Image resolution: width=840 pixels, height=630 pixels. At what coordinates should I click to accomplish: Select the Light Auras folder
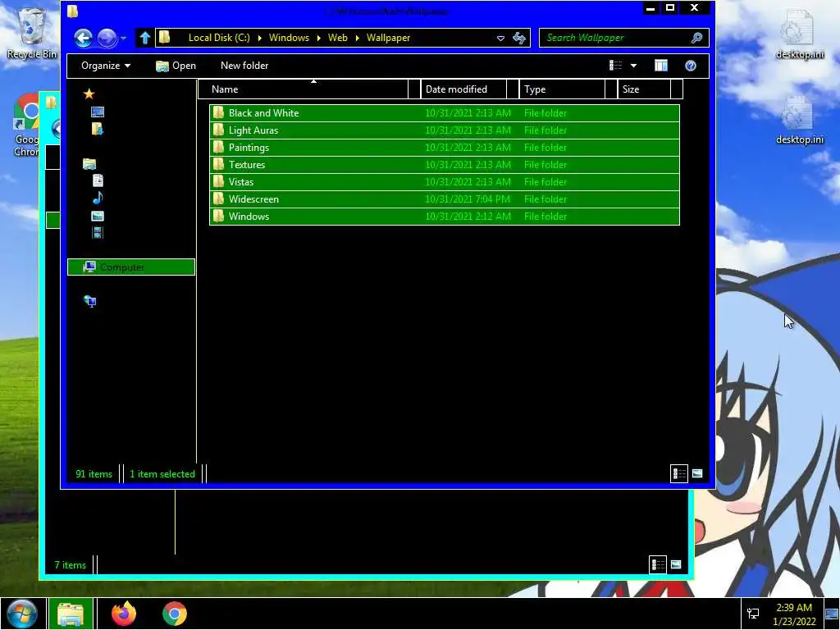click(444, 130)
